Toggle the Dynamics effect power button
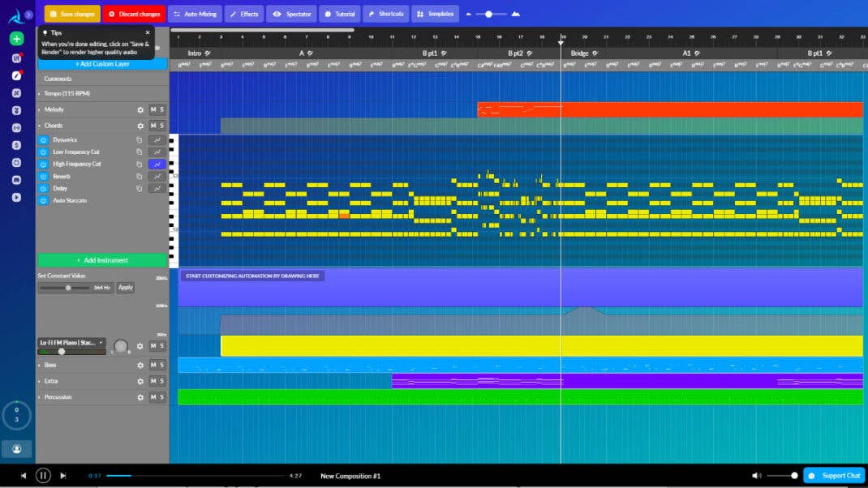Viewport: 868px width, 488px height. point(43,140)
